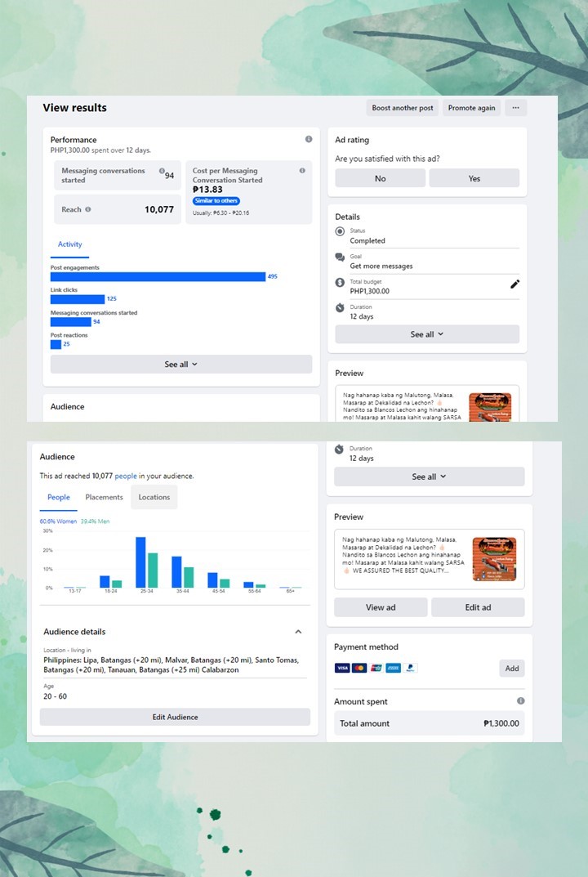Click info icon beside Cost per Messaging Conversation
The height and width of the screenshot is (877, 588).
302,171
